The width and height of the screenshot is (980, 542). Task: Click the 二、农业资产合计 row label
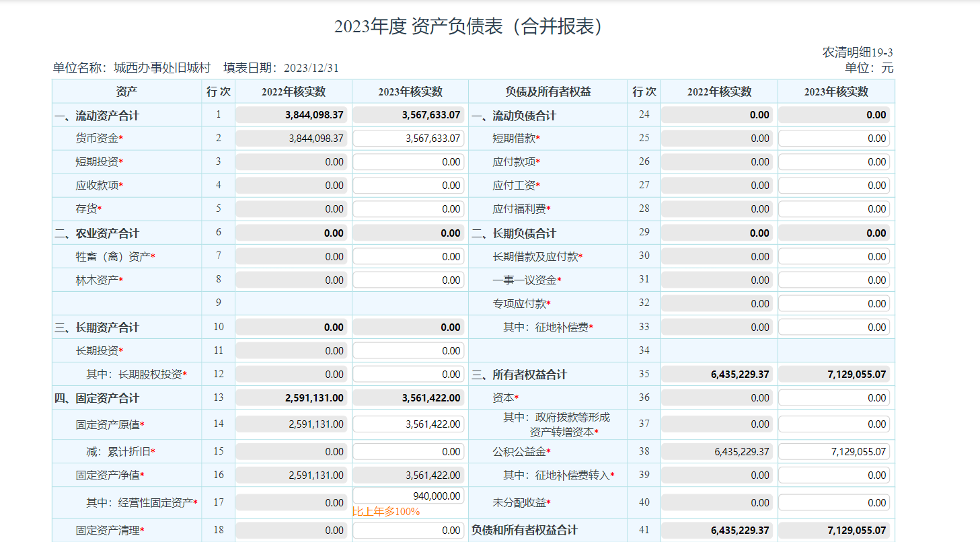[x=97, y=233]
